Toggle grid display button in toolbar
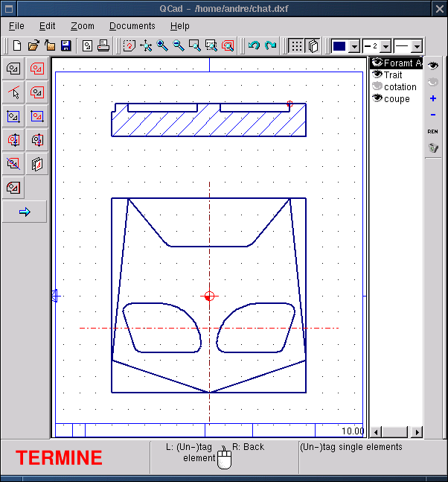This screenshot has height=482, width=448. point(296,45)
